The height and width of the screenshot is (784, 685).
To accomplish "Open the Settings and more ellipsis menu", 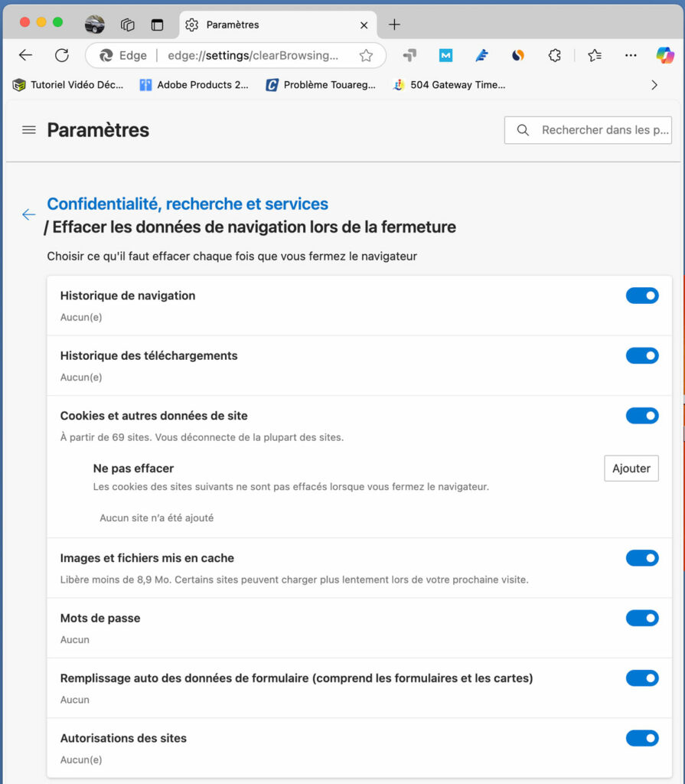I will 631,55.
